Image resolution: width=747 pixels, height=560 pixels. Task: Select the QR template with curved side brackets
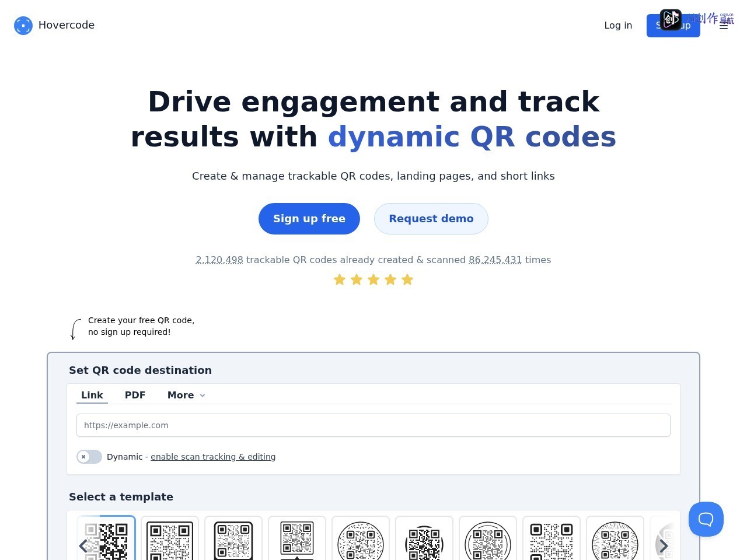[x=424, y=538]
